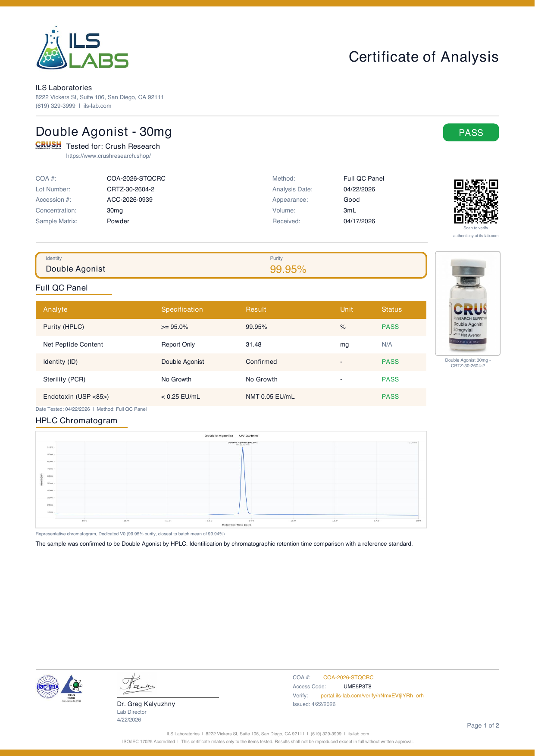535x756 pixels.
Task: Open the crushresearch.shop website link
Action: (109, 156)
